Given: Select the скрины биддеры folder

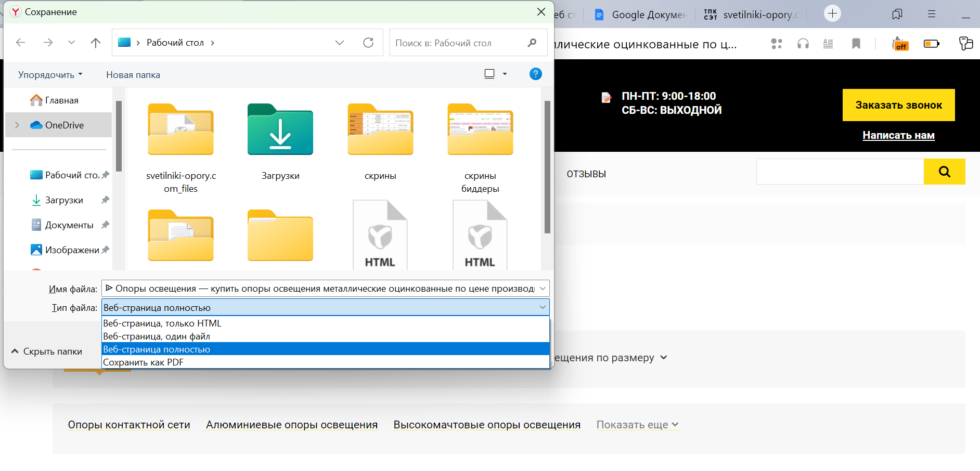Looking at the screenshot, I should pos(480,149).
